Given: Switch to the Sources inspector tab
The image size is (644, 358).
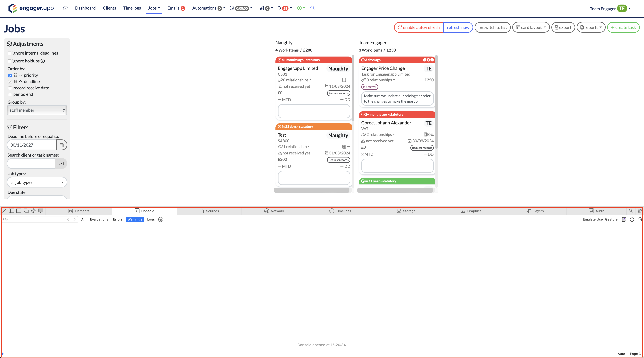Looking at the screenshot, I should coord(210,211).
